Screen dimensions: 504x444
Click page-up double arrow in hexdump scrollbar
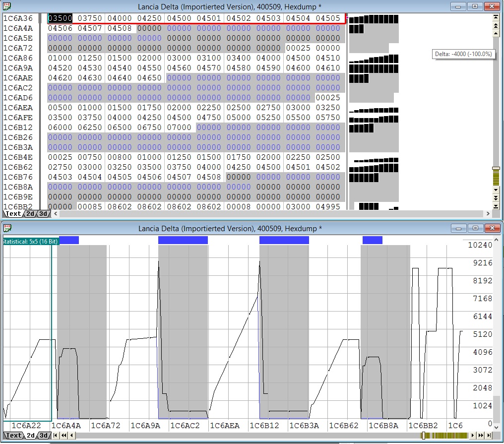(496, 26)
